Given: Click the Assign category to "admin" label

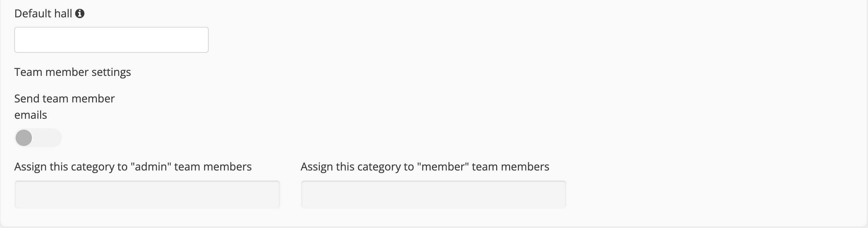Looking at the screenshot, I should pyautogui.click(x=133, y=167).
